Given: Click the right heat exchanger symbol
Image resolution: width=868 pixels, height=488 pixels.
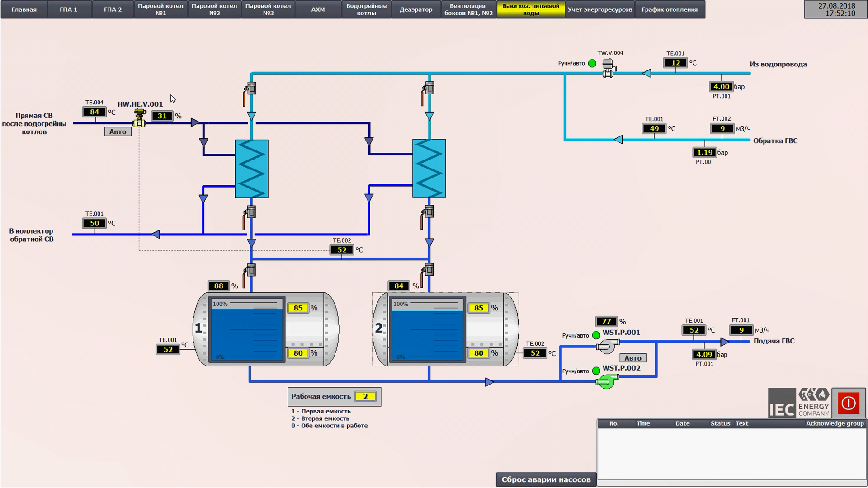Looking at the screenshot, I should 429,169.
